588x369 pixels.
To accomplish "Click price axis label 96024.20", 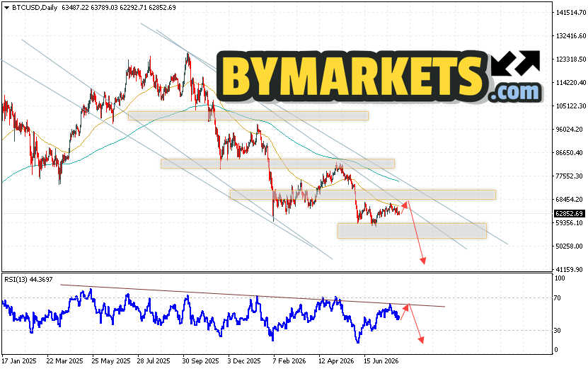I will (x=570, y=129).
